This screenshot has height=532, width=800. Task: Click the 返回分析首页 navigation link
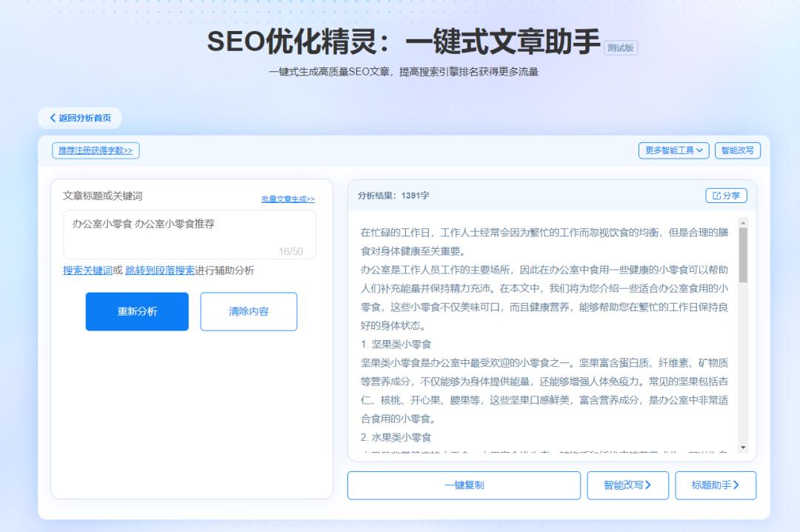coord(81,119)
